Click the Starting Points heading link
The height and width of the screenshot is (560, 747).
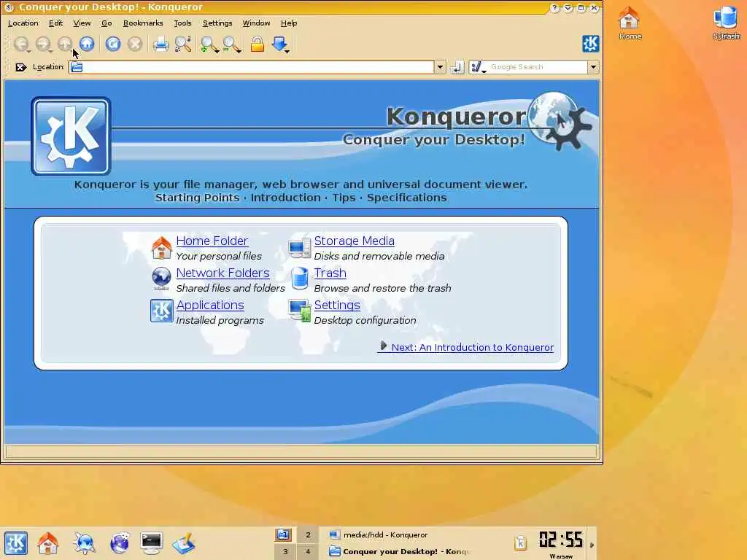coord(197,198)
